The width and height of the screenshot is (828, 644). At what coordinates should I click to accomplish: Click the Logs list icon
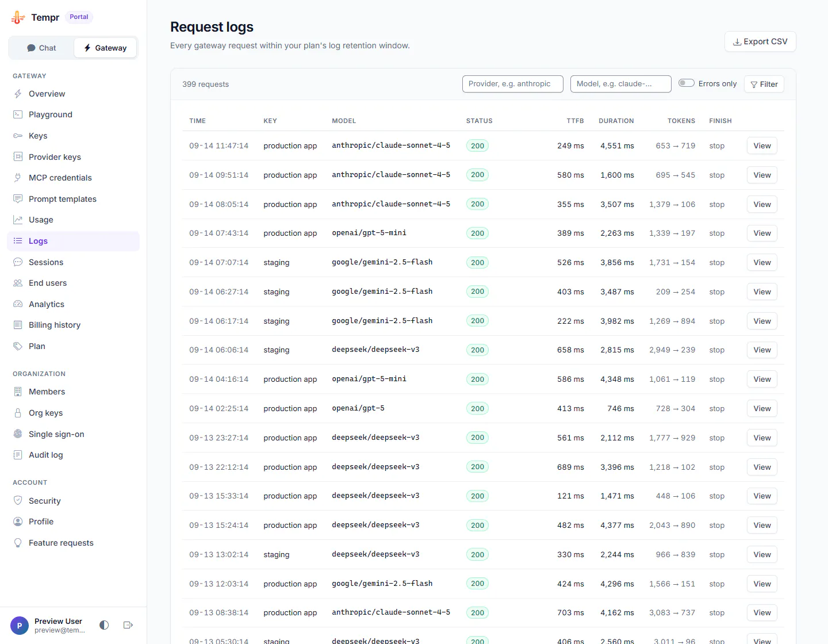click(18, 241)
